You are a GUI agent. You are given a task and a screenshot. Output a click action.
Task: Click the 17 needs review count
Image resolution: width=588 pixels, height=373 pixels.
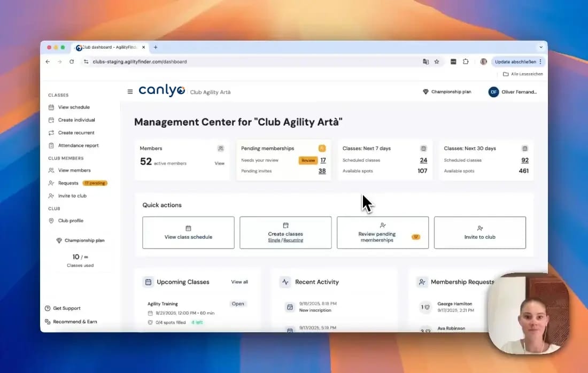(x=323, y=160)
